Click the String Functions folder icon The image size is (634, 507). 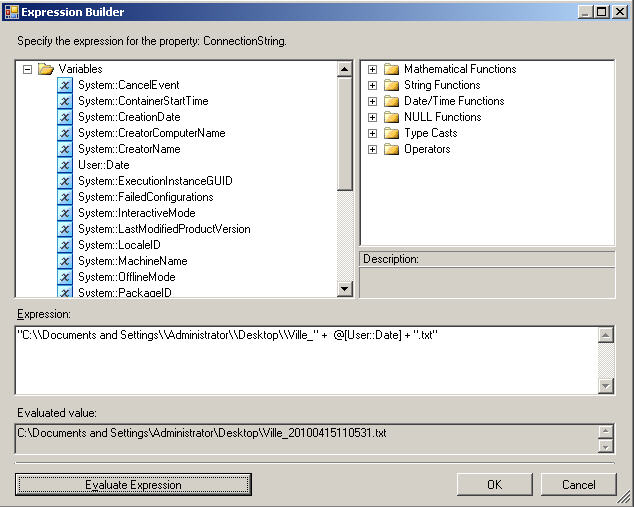391,85
